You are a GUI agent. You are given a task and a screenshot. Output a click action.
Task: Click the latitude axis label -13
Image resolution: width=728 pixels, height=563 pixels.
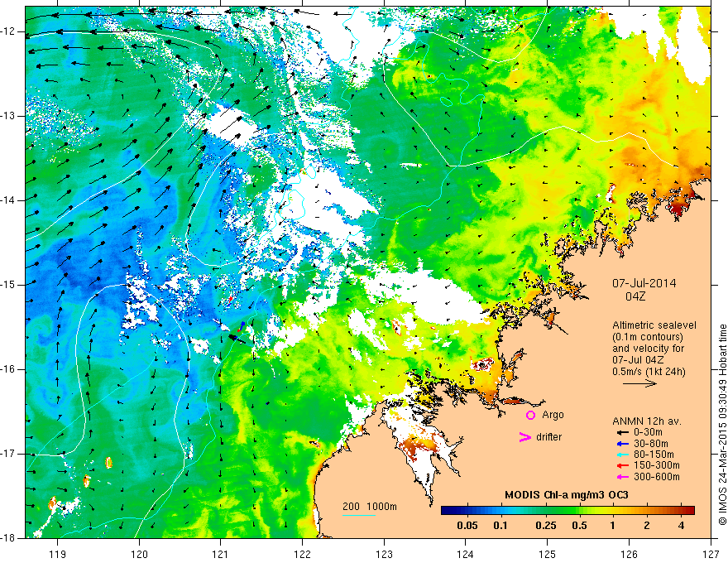(x=9, y=116)
